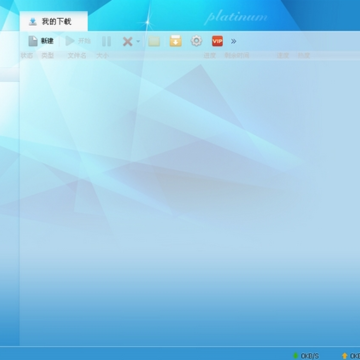360x360 pixels.
Task: Click the 新建 new task icon
Action: pyautogui.click(x=33, y=41)
